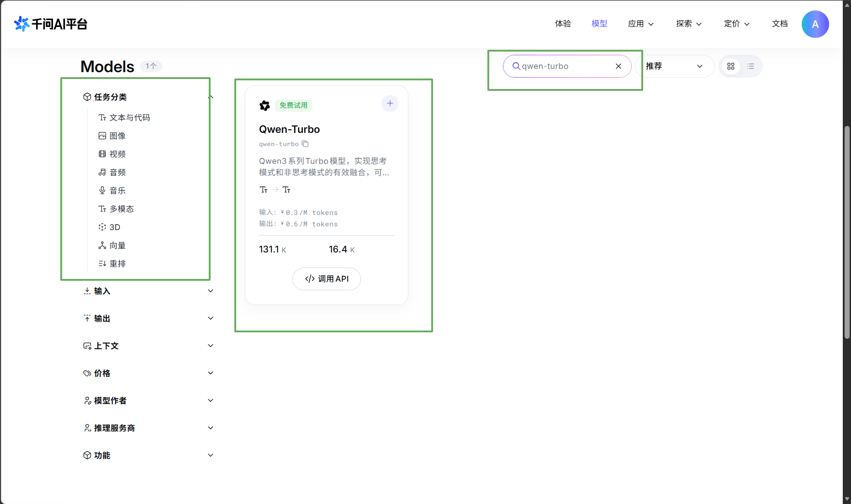Click the page vertical scrollbar thumb
The width and height of the screenshot is (851, 504).
click(847, 232)
